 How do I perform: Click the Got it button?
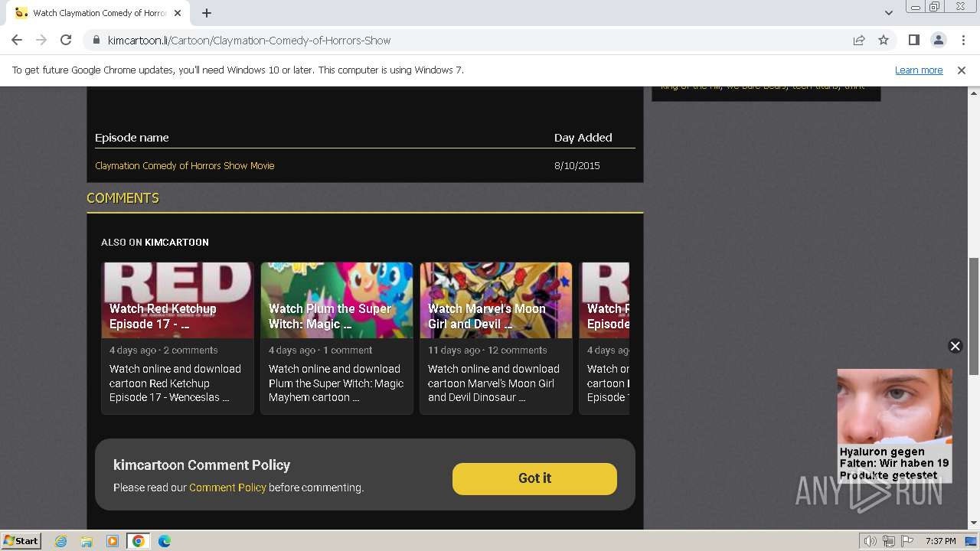(x=534, y=478)
